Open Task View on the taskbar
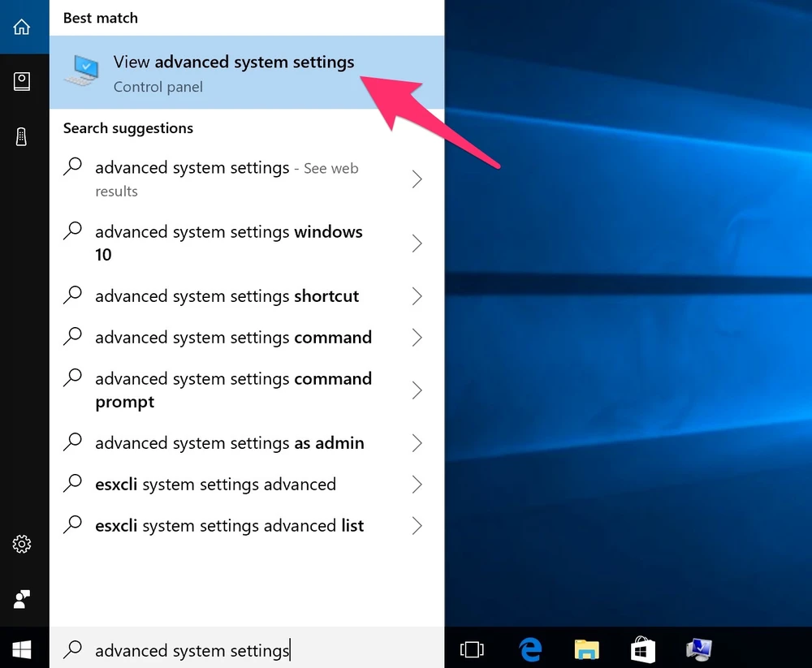The height and width of the screenshot is (668, 812). click(471, 649)
